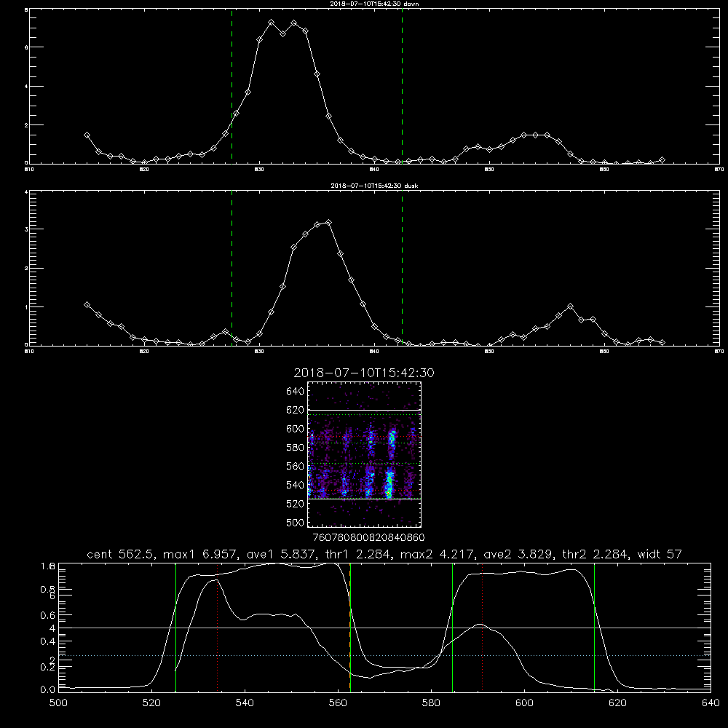Select x-axis label 600 of the bottom plot
The image size is (728, 728).
(x=525, y=703)
